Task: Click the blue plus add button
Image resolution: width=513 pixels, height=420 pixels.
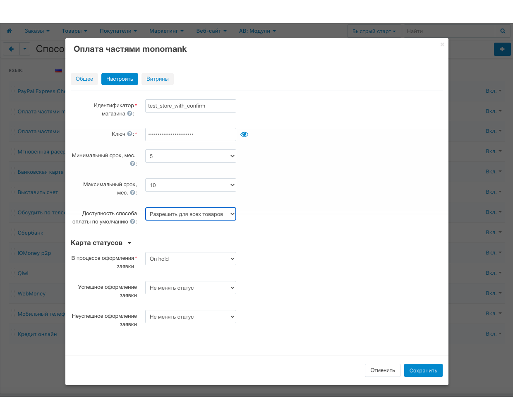Action: coord(502,49)
